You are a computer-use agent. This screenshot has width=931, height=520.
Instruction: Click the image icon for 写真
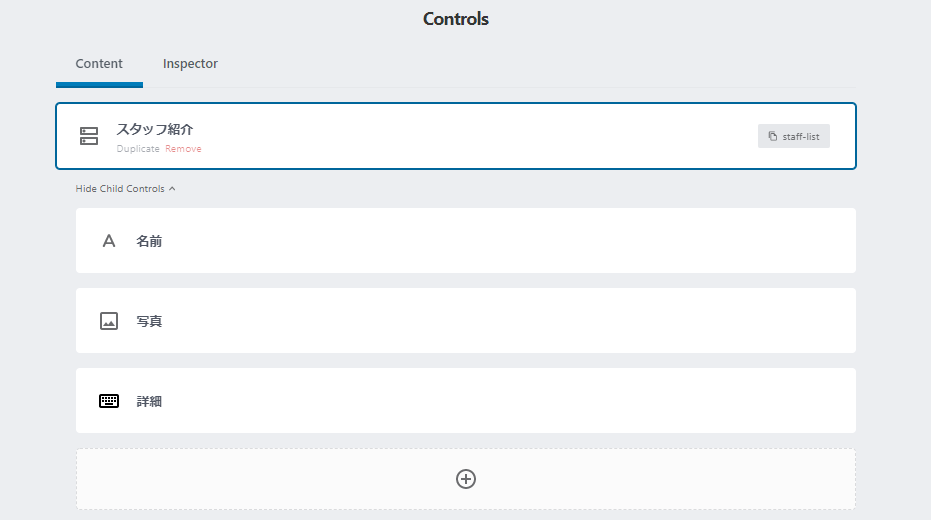click(x=109, y=321)
